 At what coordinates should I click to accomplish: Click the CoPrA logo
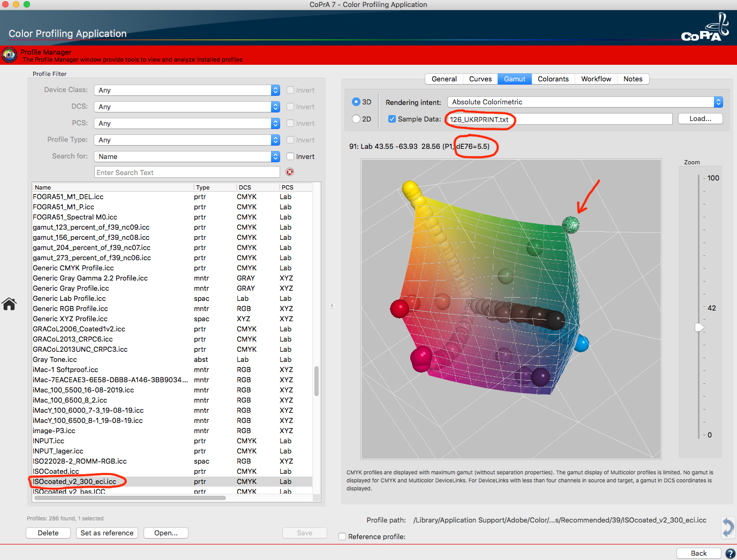(x=705, y=28)
